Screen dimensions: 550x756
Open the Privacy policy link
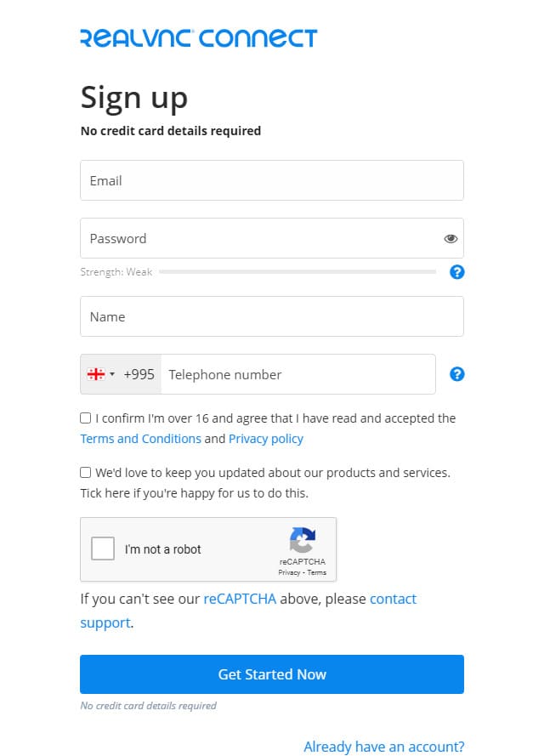click(x=265, y=439)
